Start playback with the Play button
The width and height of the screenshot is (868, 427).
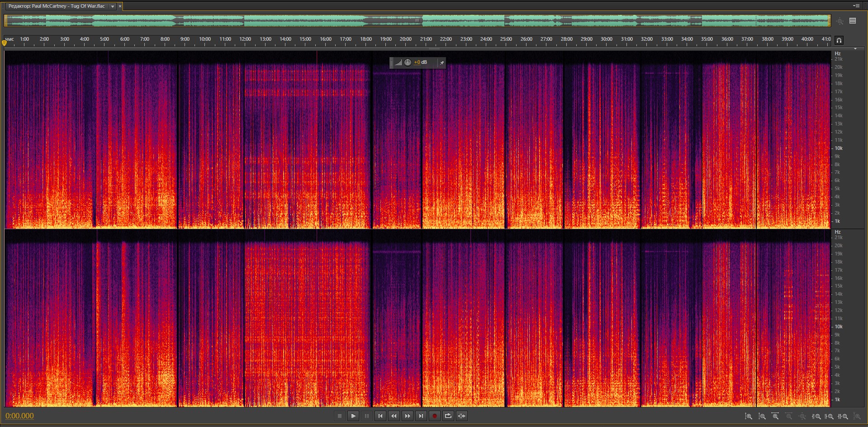point(353,416)
